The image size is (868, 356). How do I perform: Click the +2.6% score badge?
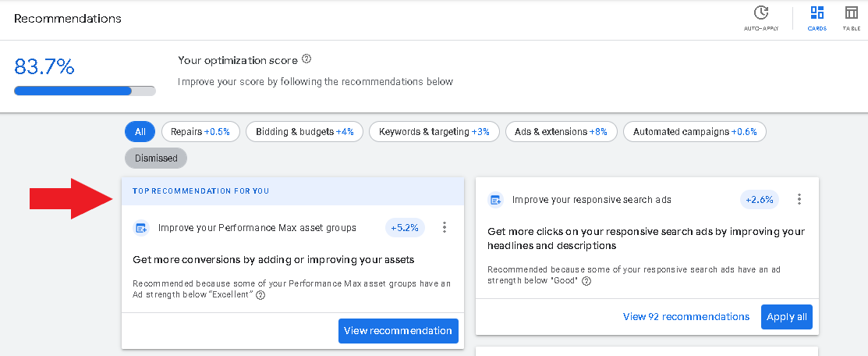[759, 200]
